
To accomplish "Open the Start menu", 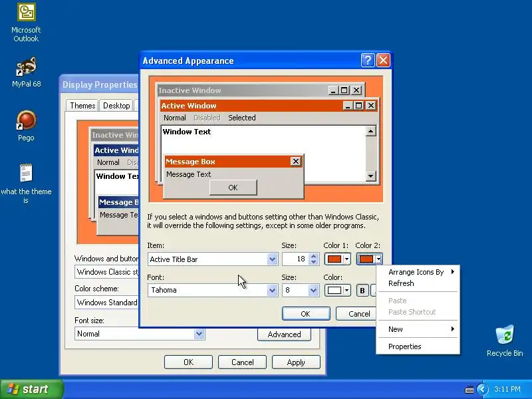I will (31, 389).
